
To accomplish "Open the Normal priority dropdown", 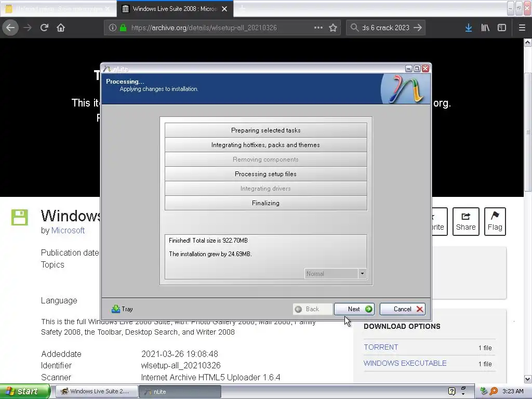I will [336, 273].
